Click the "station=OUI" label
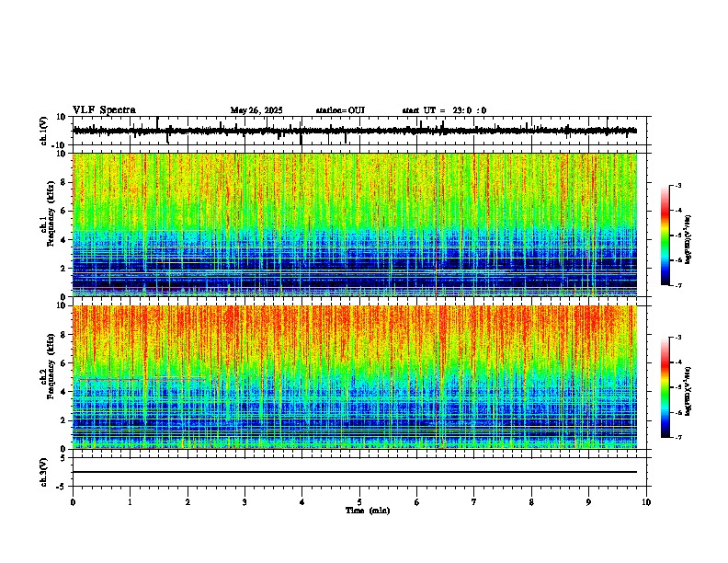This screenshot has height=563, width=728. click(x=340, y=110)
